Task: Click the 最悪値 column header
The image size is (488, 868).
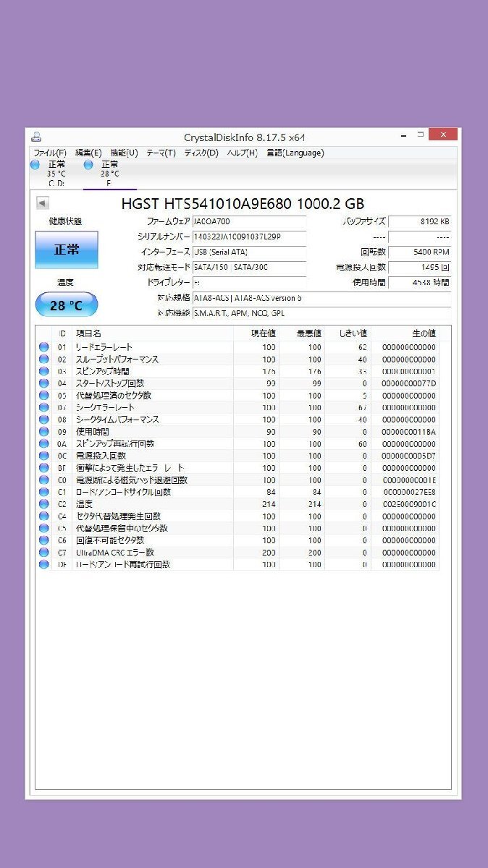Action: tap(302, 333)
